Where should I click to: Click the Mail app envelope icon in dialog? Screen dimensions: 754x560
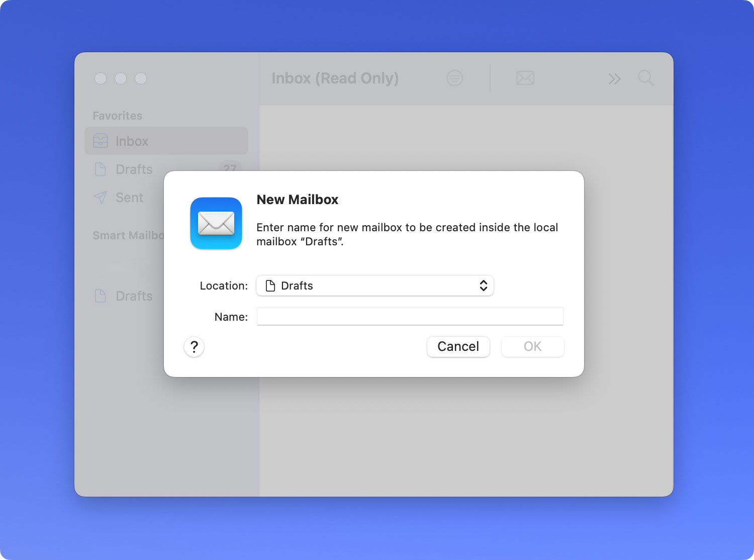pyautogui.click(x=216, y=223)
